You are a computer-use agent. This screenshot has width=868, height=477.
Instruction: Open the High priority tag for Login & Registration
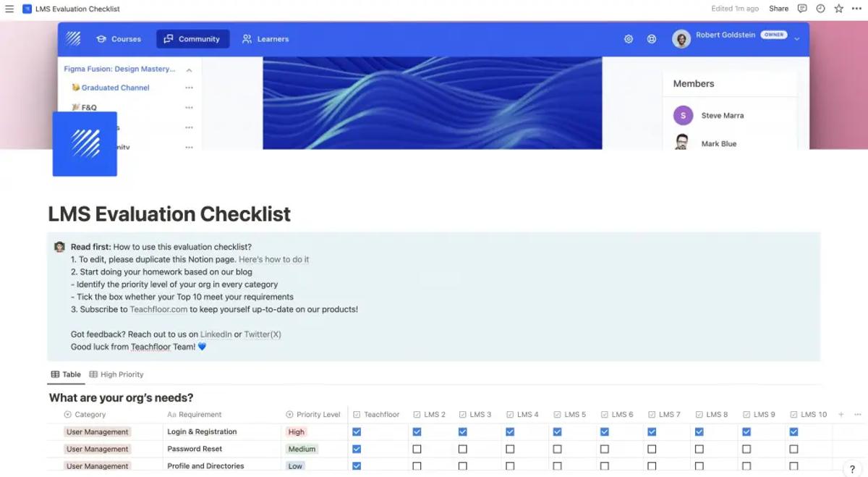point(296,432)
